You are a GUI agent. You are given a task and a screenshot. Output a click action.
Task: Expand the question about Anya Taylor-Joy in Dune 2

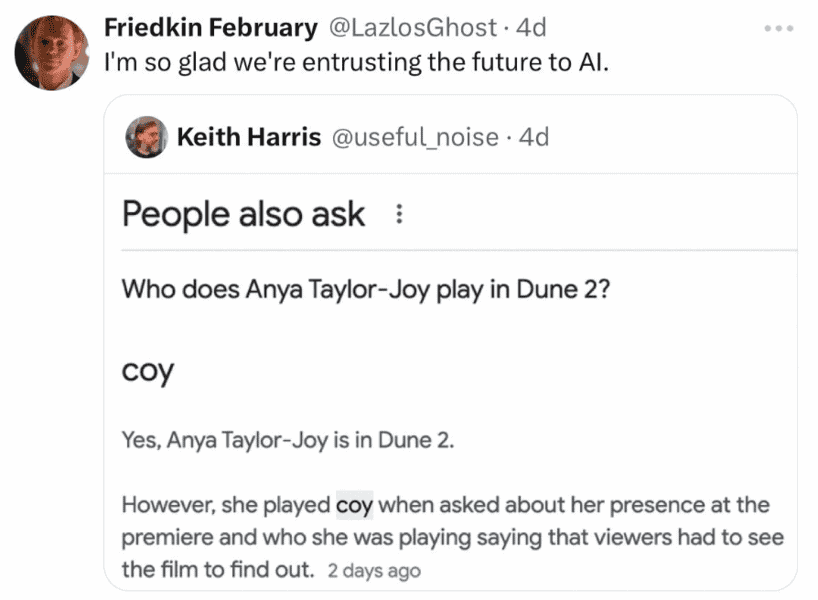point(366,290)
